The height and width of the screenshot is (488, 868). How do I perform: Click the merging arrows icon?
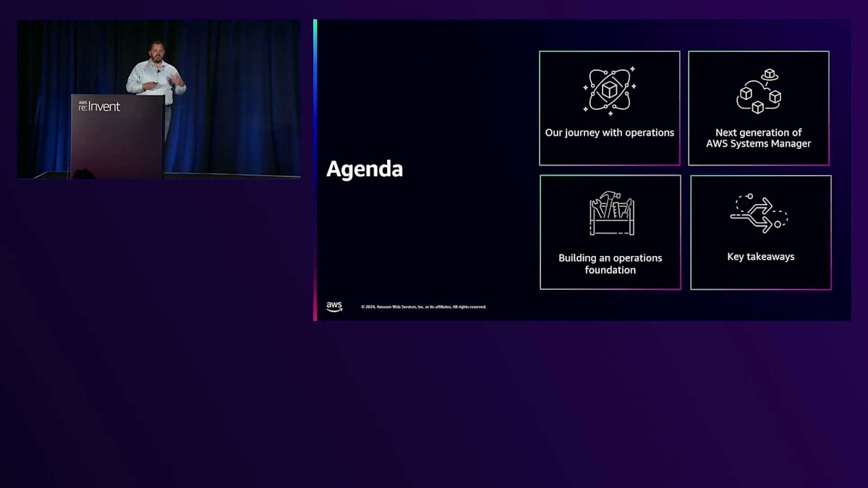coord(759,212)
